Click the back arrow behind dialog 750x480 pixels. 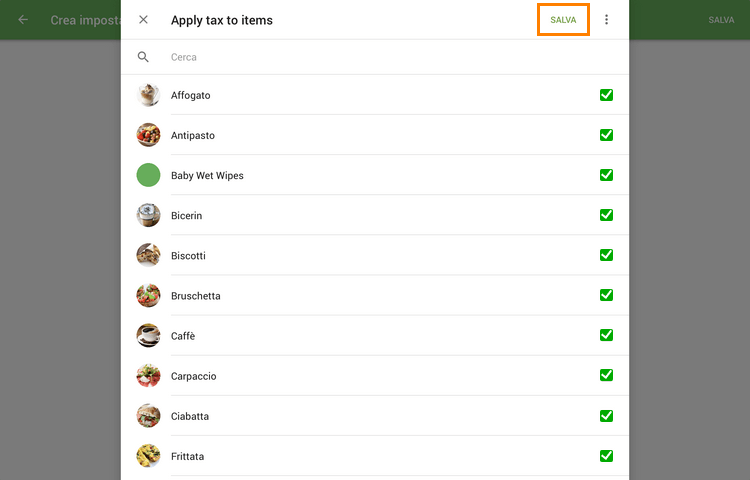coord(23,20)
